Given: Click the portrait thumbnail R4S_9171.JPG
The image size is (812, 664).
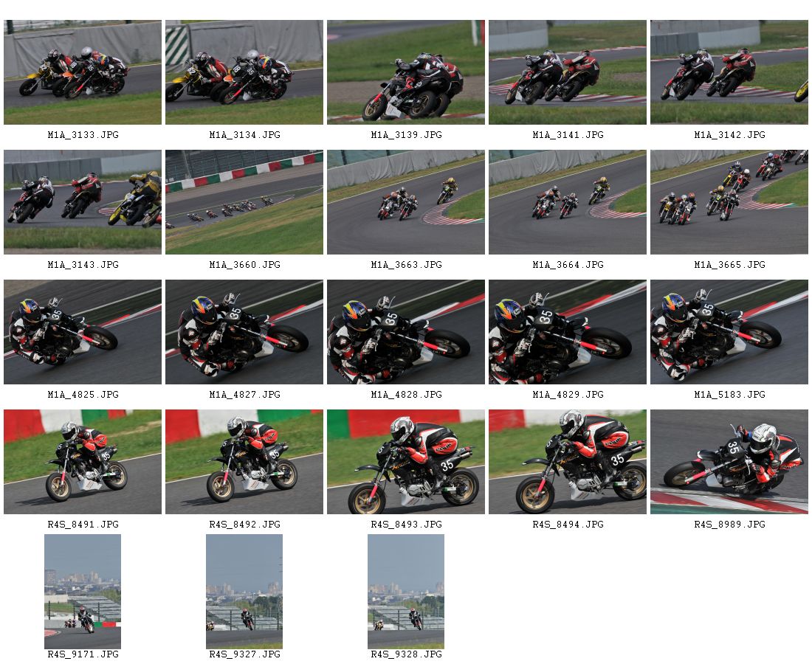Looking at the screenshot, I should click(83, 592).
